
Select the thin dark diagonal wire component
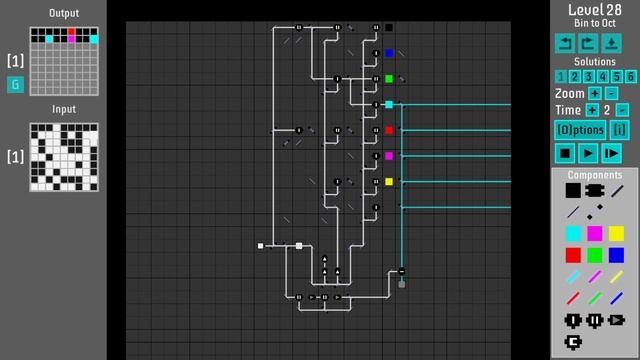(573, 212)
